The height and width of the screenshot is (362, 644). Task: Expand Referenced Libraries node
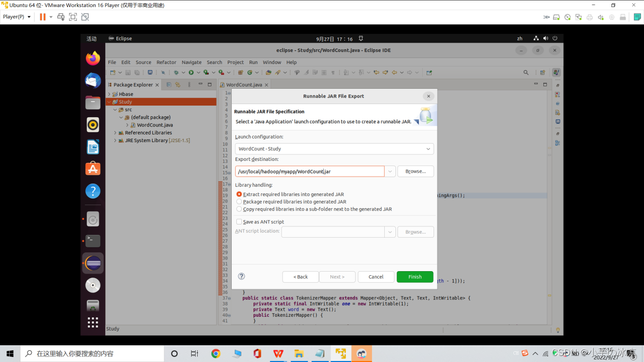(x=115, y=133)
